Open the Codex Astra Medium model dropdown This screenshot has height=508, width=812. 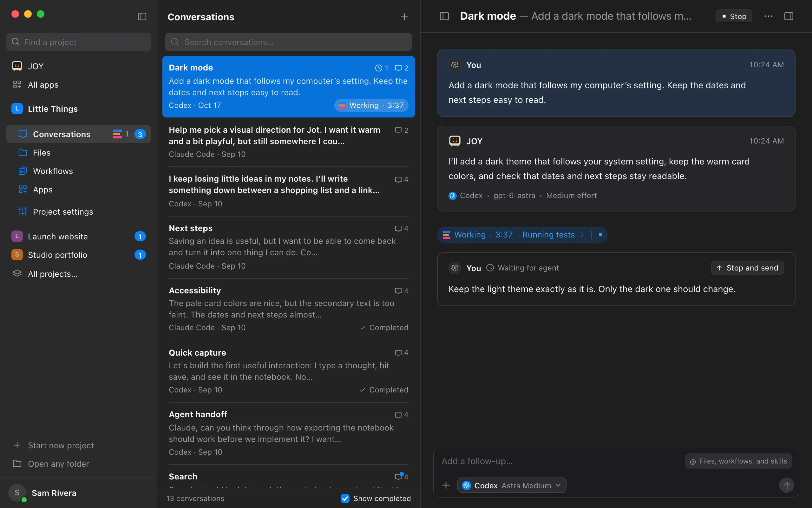click(x=512, y=485)
